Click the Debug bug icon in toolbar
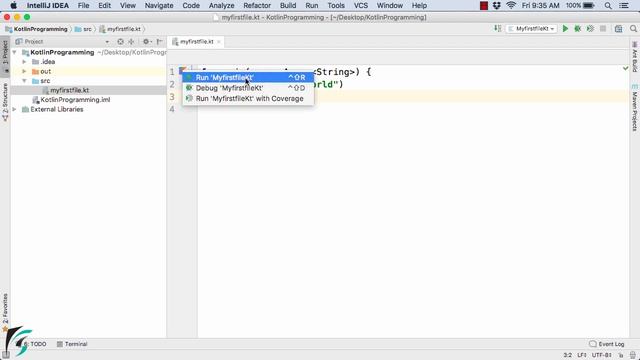640x360 pixels. pos(578,29)
